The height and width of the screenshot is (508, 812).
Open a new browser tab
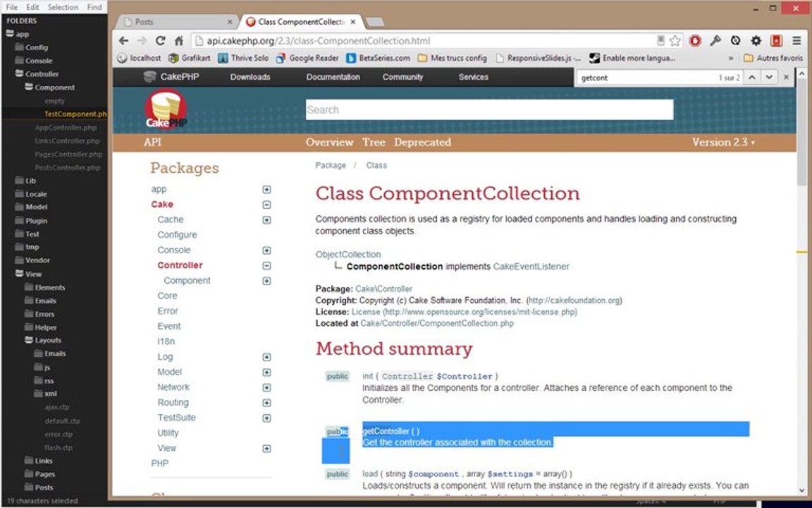click(375, 22)
